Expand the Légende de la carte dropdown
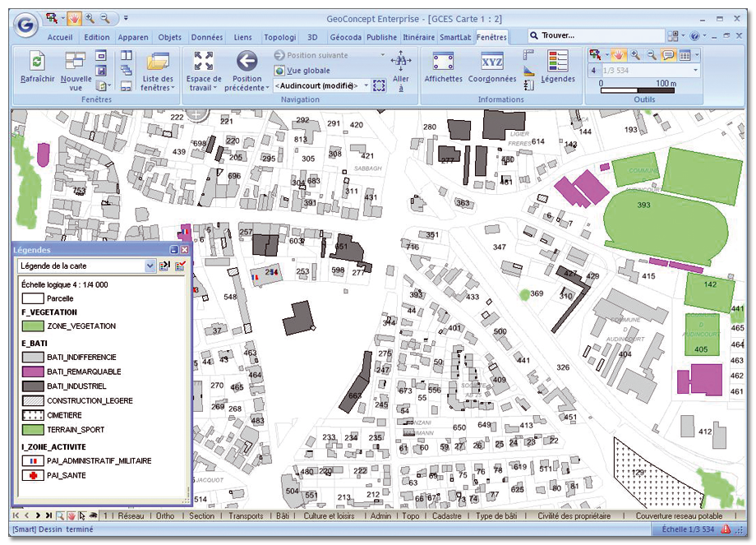Image resolution: width=756 pixels, height=545 pixels. click(150, 266)
